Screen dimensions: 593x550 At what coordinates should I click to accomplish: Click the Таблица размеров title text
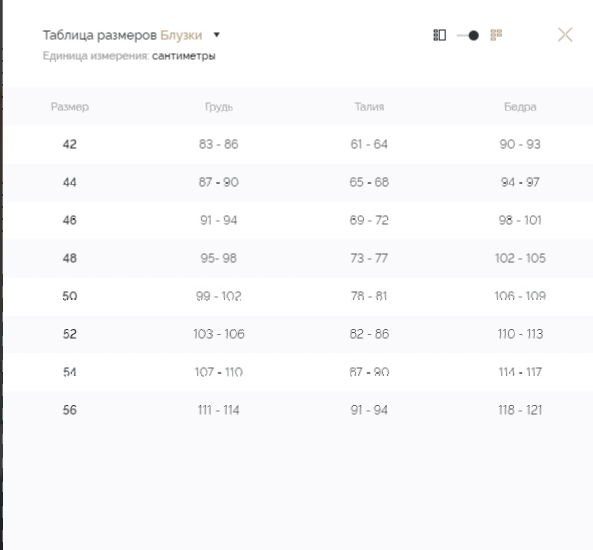(x=99, y=35)
